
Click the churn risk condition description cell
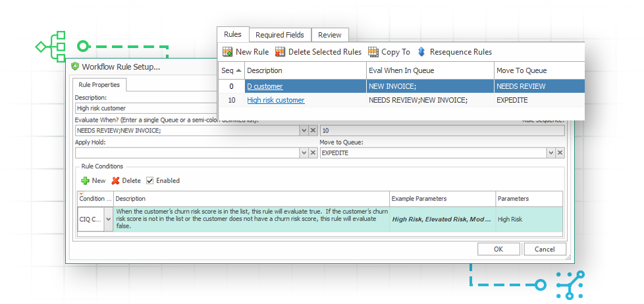click(252, 219)
